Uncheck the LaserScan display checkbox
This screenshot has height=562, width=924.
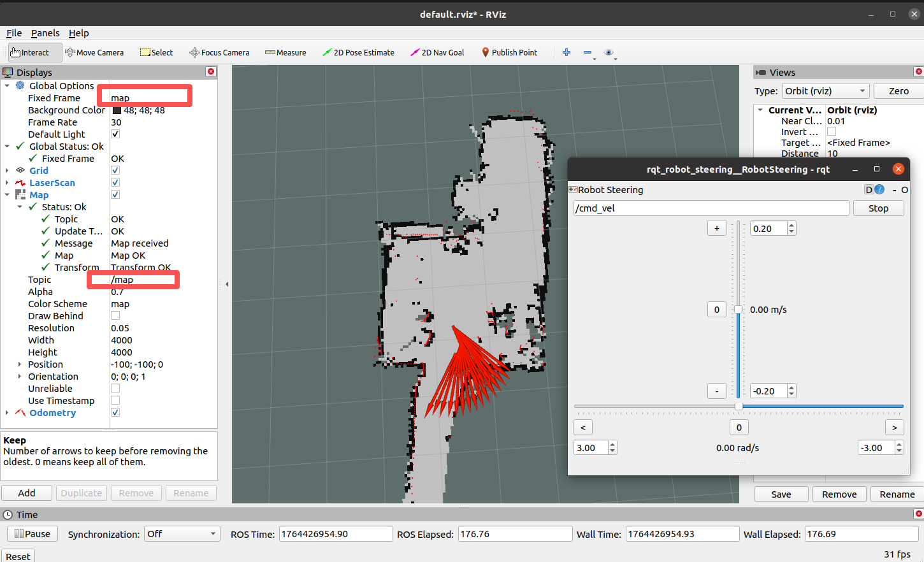coord(115,183)
